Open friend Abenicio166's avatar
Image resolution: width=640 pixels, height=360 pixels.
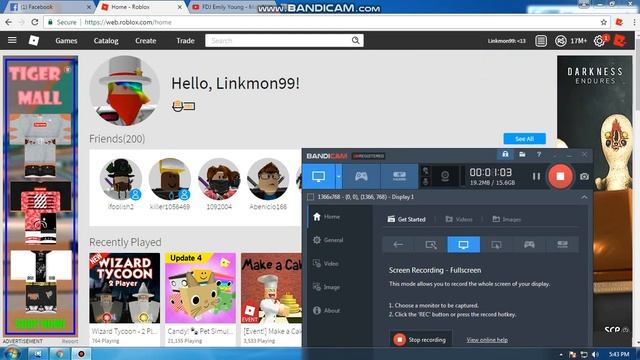coord(268,179)
